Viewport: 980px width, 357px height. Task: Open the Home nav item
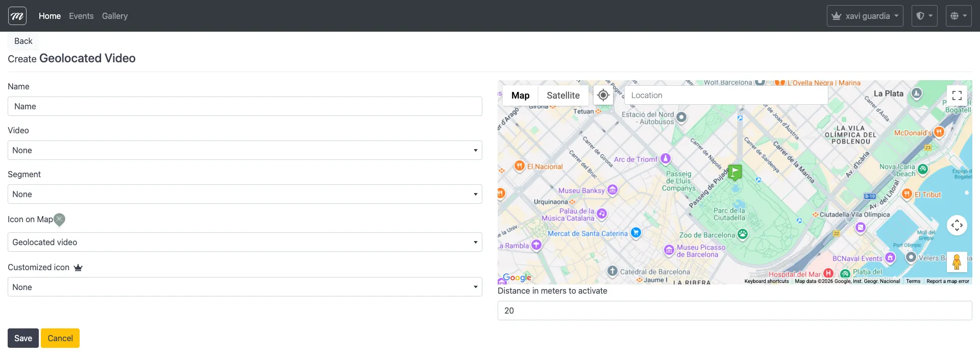pyautogui.click(x=50, y=16)
